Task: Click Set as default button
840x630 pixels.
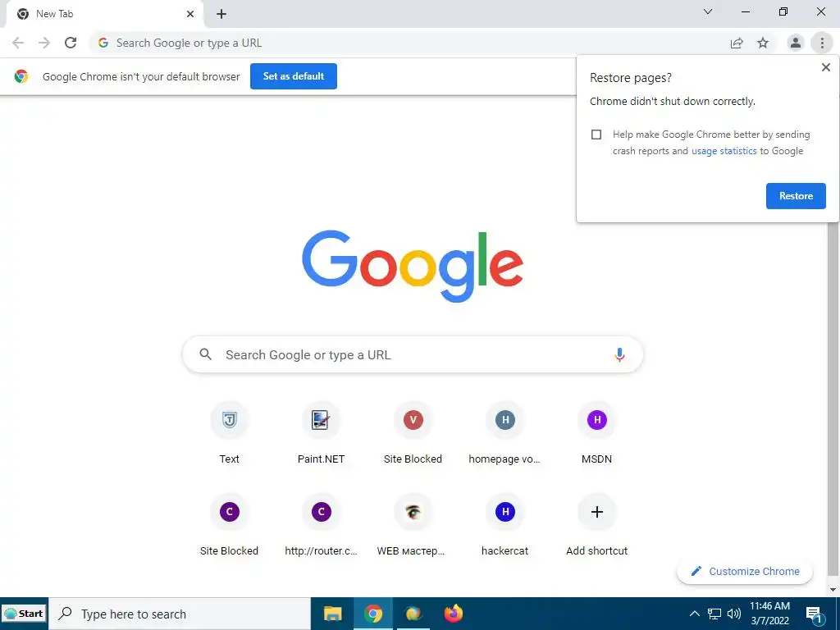Action: 294,76
